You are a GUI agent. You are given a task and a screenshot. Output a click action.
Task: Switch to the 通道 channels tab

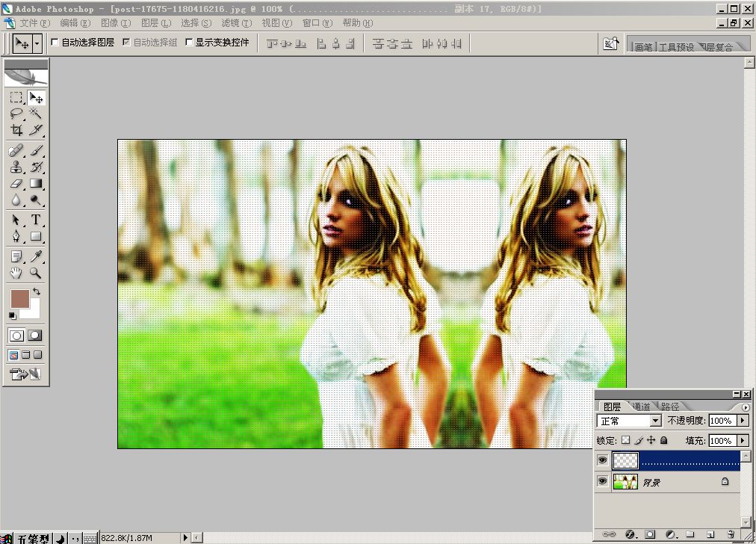641,407
